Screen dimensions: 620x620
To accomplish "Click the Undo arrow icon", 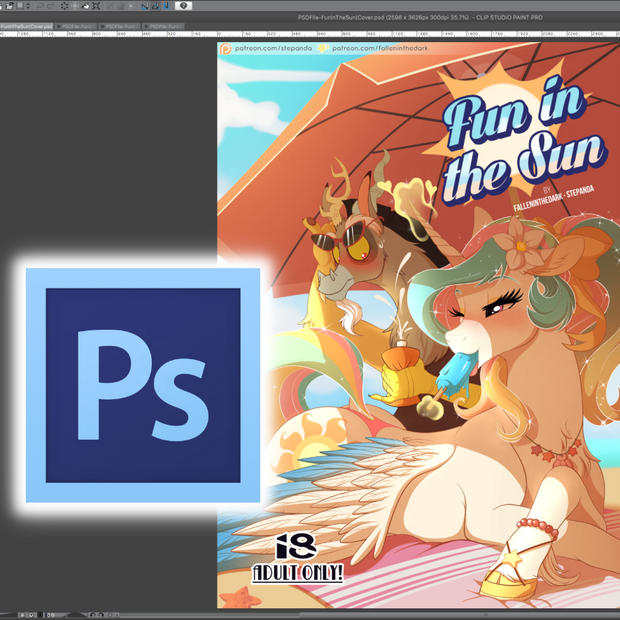I will coord(40,6).
